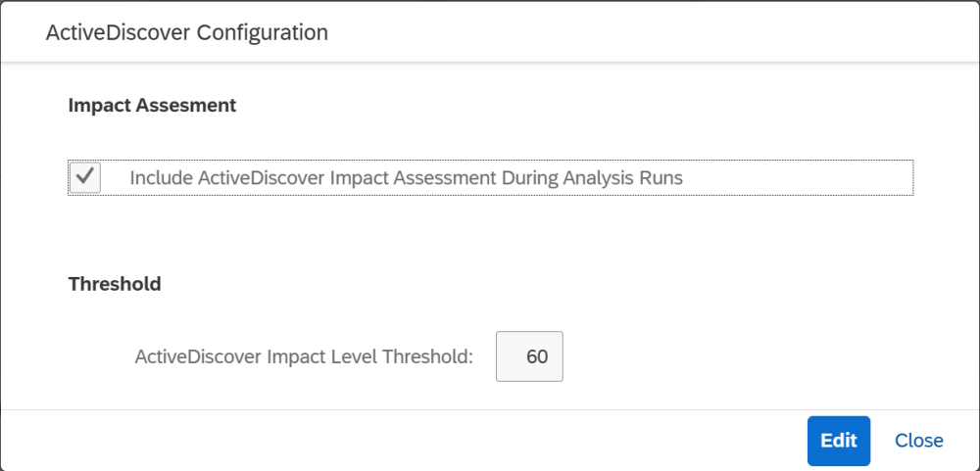
Task: Click the word "Include" in checkbox label
Action: click(x=161, y=178)
